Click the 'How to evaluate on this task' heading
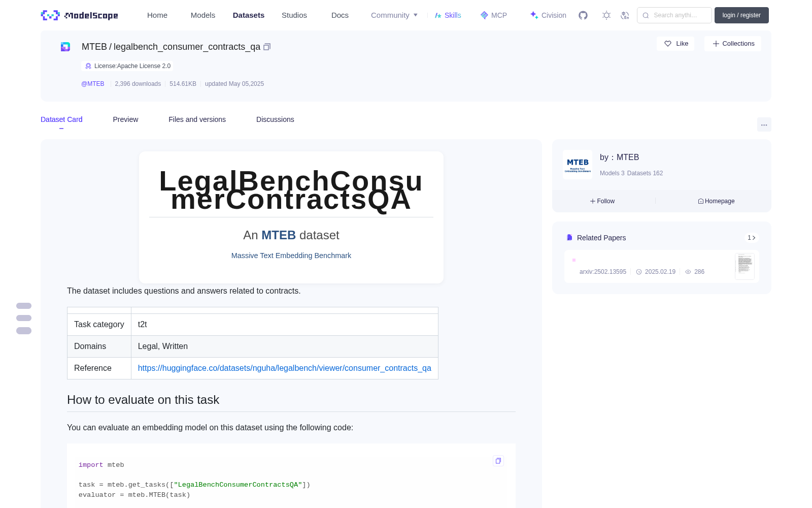812x508 pixels. (143, 400)
